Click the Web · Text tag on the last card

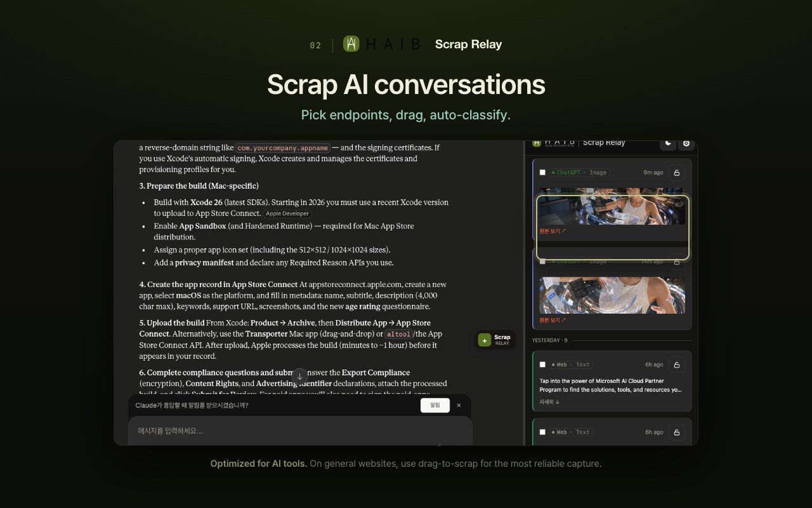(571, 432)
